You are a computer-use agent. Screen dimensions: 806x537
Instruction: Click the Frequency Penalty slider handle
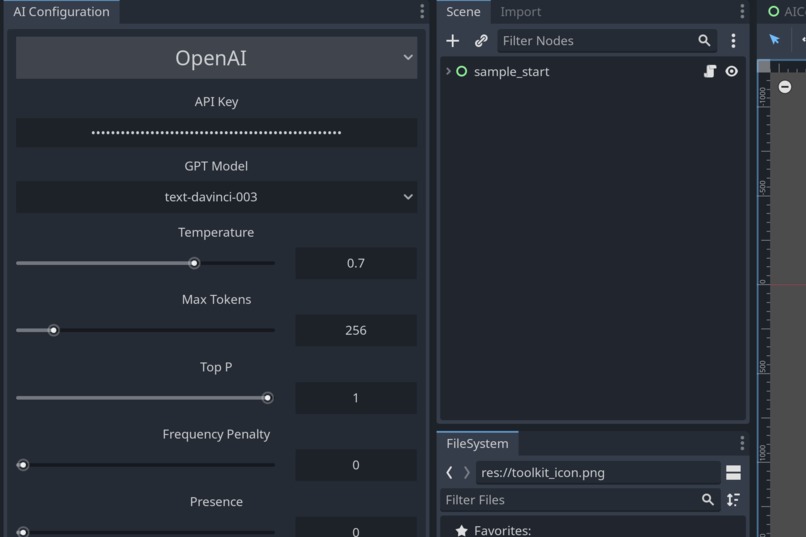[23, 465]
